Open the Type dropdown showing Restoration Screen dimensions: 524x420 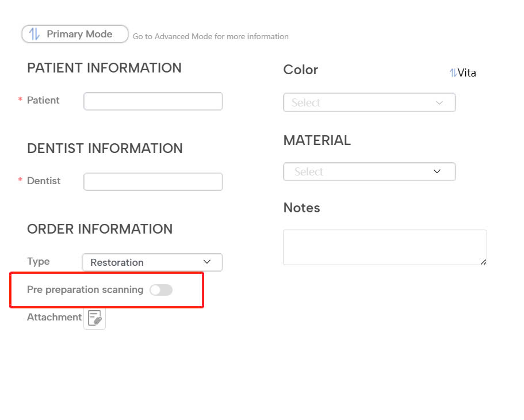point(152,262)
